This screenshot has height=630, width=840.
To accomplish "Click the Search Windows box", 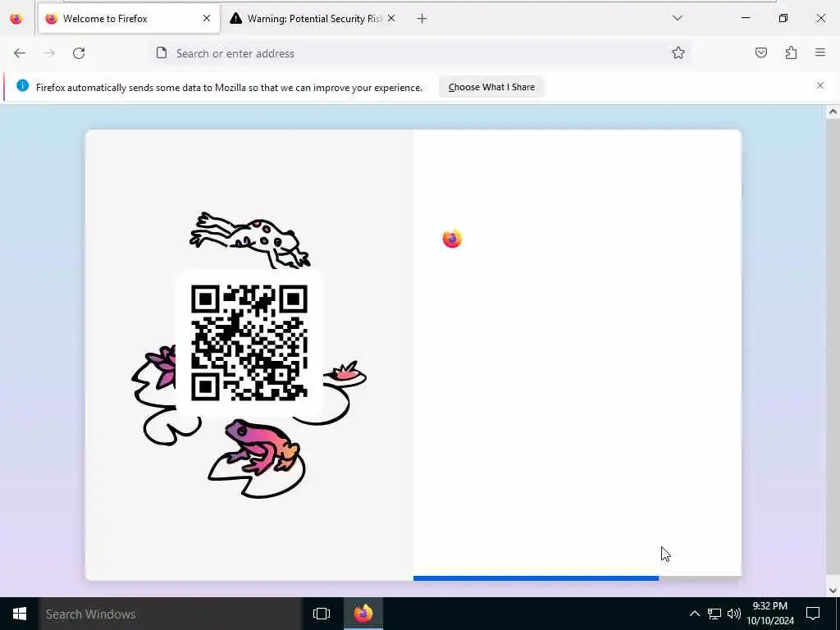I will [171, 614].
